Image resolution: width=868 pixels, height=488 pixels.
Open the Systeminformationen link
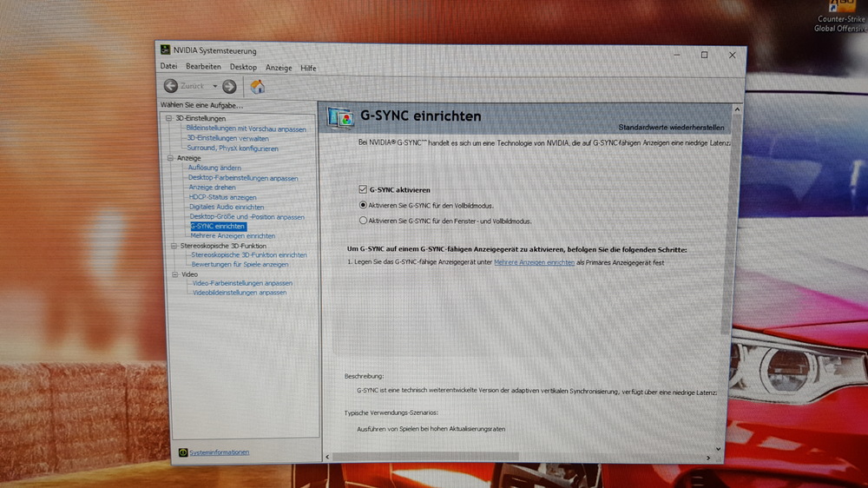click(220, 452)
